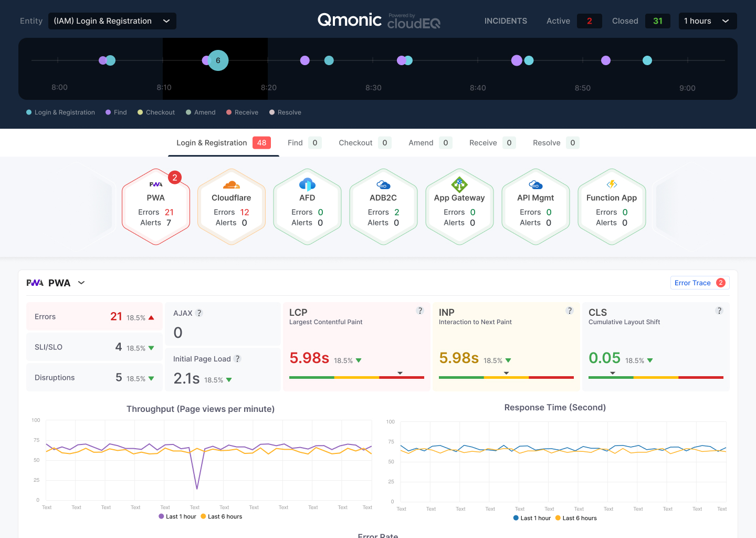756x538 pixels.
Task: Toggle the Find legend item
Action: point(116,112)
